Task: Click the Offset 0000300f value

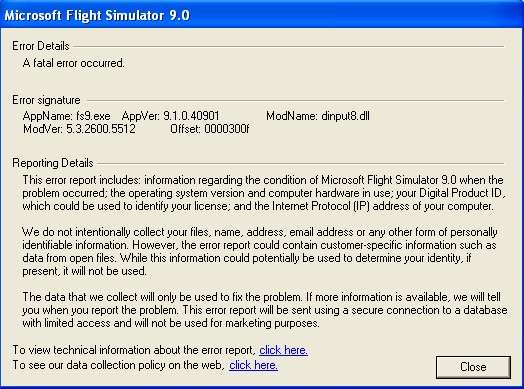Action: pyautogui.click(x=227, y=129)
